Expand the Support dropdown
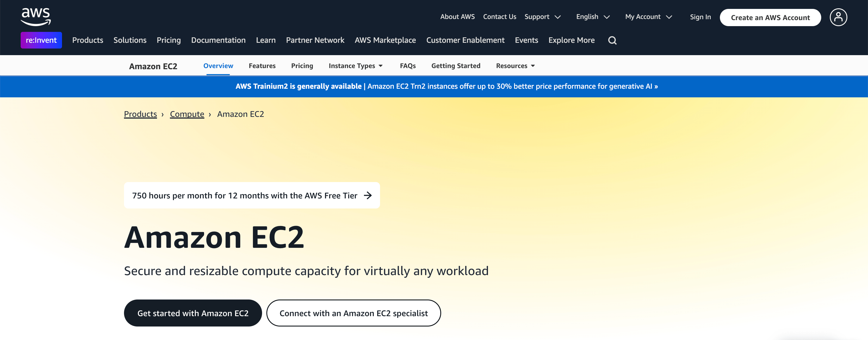This screenshot has width=868, height=340. (x=542, y=17)
